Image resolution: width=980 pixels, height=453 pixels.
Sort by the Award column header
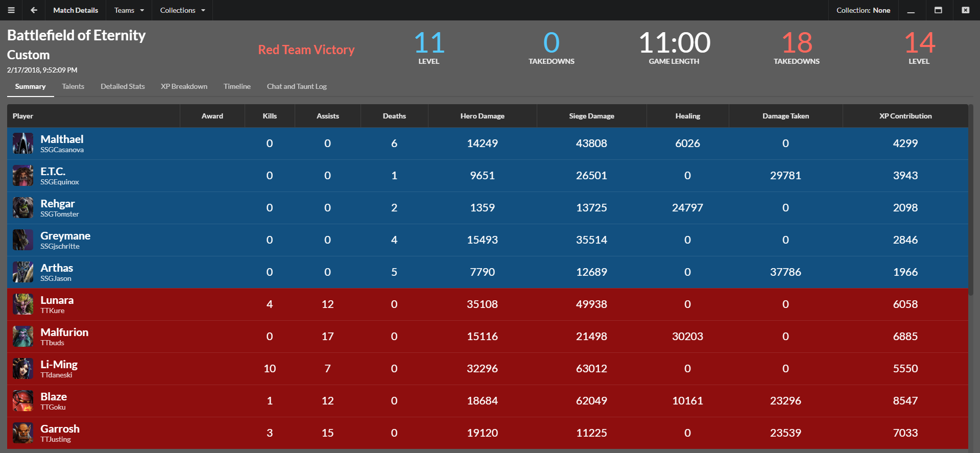[x=212, y=116]
